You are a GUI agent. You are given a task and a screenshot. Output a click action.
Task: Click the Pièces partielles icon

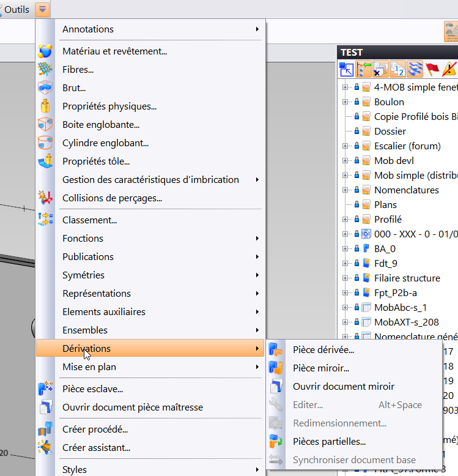pyautogui.click(x=276, y=441)
